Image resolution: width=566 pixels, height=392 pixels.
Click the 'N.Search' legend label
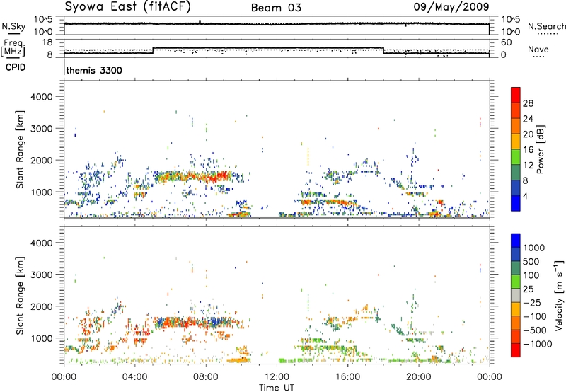tap(546, 26)
